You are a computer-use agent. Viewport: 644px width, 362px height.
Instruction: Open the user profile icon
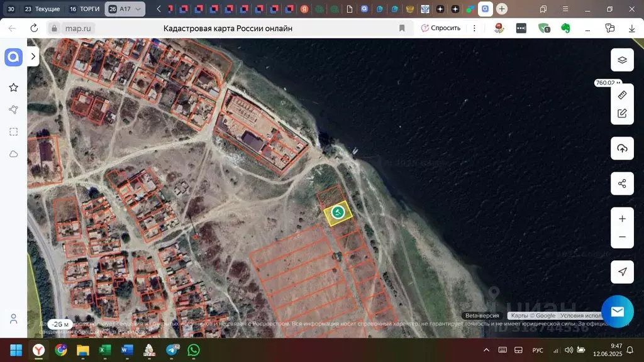pos(14,319)
